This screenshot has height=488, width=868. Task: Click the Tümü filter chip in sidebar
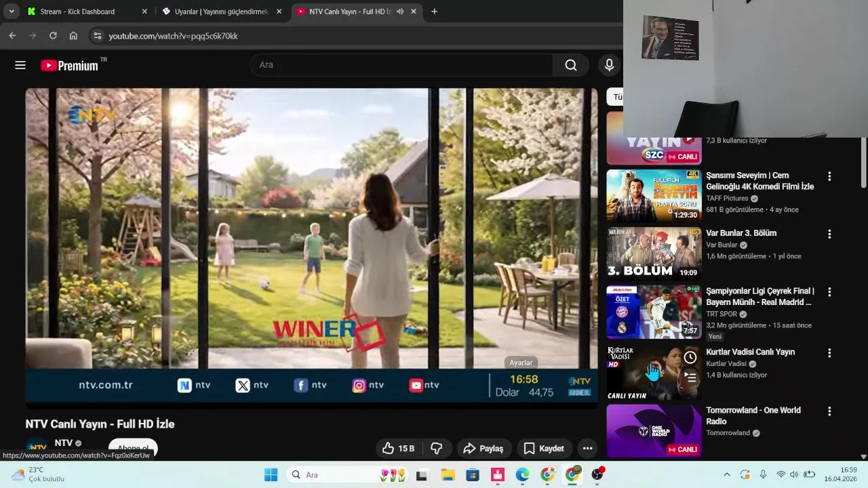616,97
